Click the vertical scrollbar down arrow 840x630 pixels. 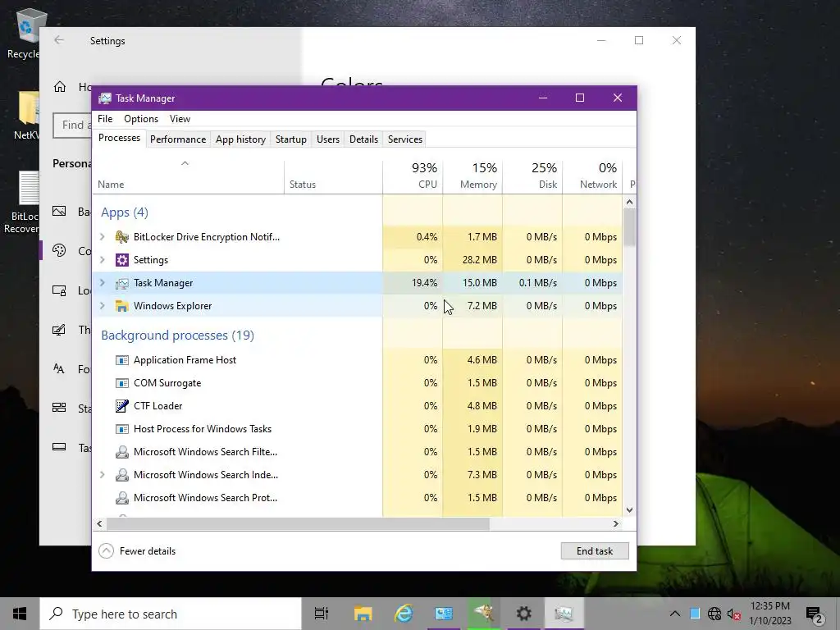(629, 510)
